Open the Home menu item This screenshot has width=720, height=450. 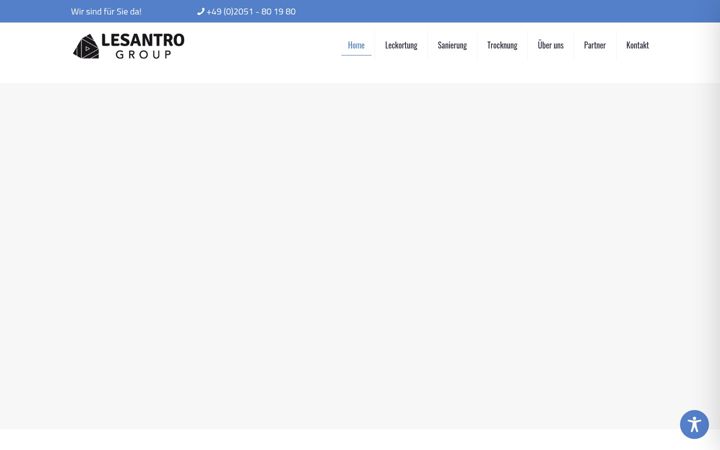click(x=356, y=45)
